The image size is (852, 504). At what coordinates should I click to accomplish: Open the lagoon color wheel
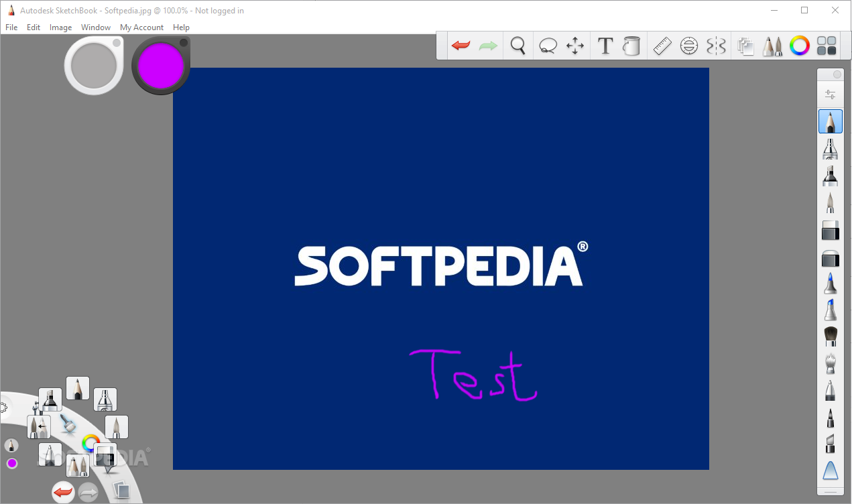pos(90,443)
